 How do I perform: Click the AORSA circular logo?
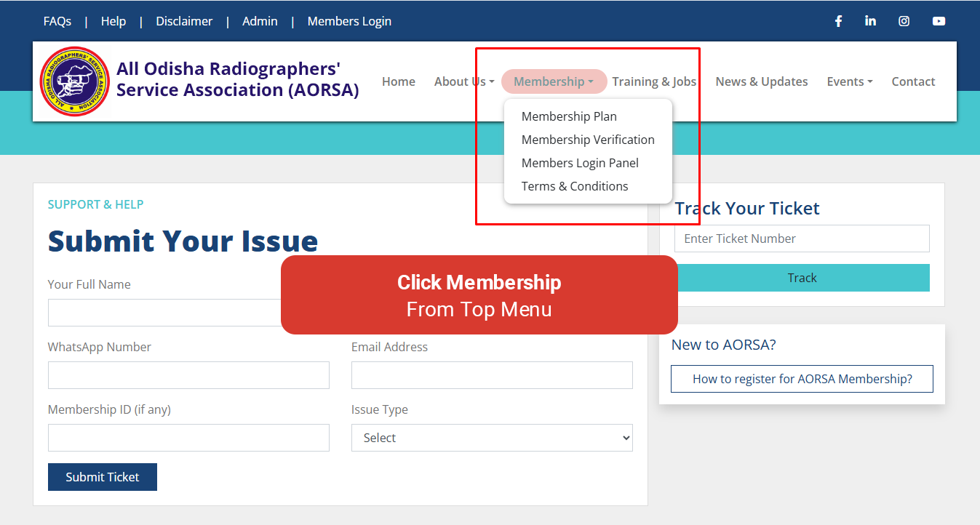(75, 81)
